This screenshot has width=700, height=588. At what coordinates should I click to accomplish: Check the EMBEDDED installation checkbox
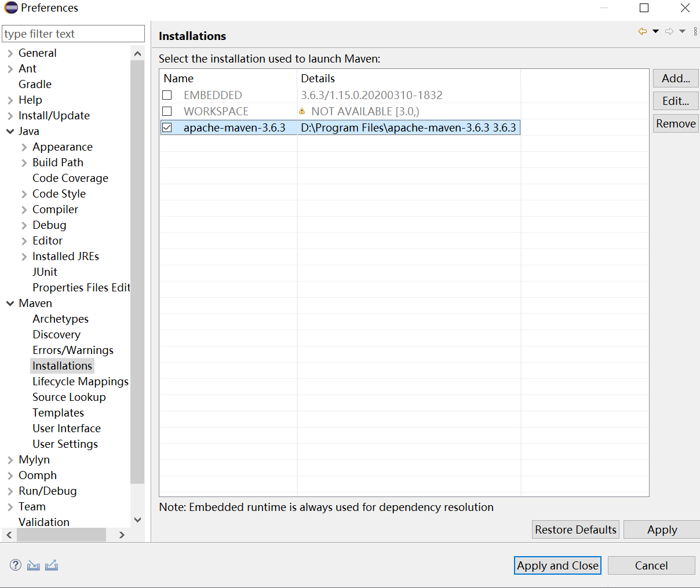(x=167, y=94)
